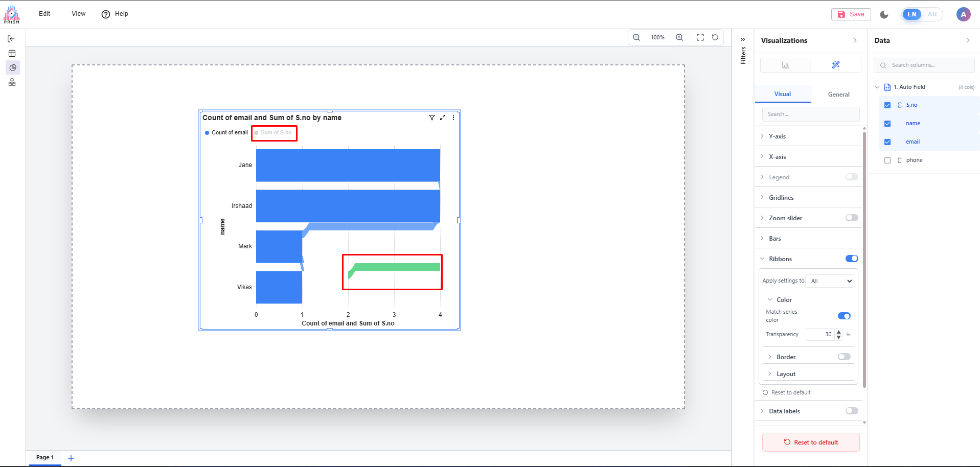This screenshot has height=467, width=980.
Task: Open the Edit menu
Action: coord(44,14)
